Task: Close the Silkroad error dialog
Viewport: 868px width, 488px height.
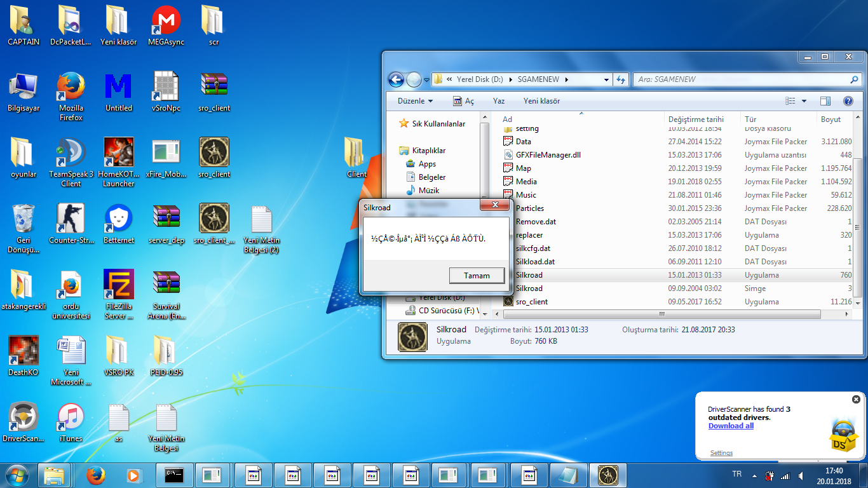Action: pyautogui.click(x=494, y=205)
